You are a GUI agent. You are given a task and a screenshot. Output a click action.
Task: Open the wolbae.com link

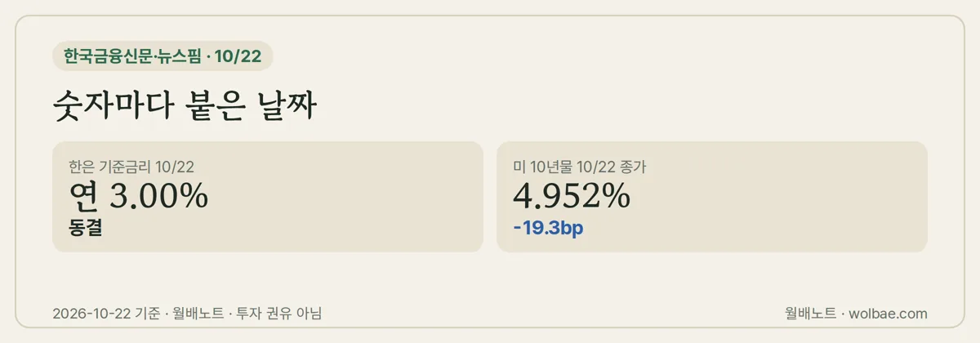click(889, 314)
